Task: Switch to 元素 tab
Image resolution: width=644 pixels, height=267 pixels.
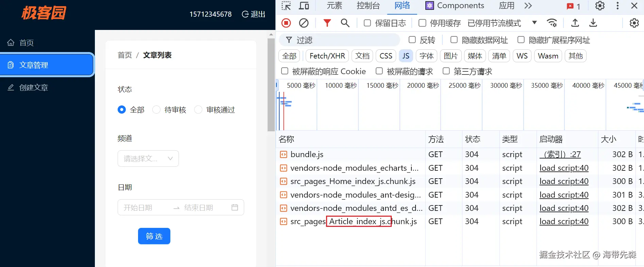Action: [x=334, y=6]
